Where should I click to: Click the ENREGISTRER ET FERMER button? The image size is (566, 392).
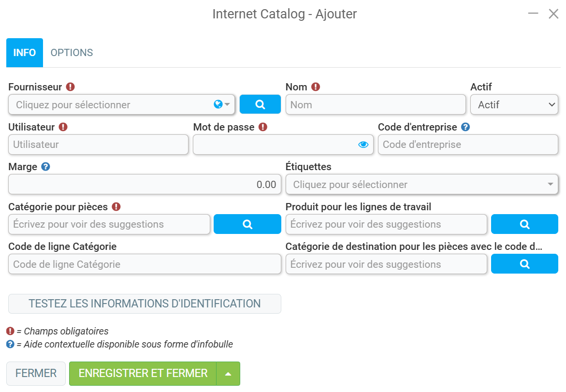click(143, 374)
